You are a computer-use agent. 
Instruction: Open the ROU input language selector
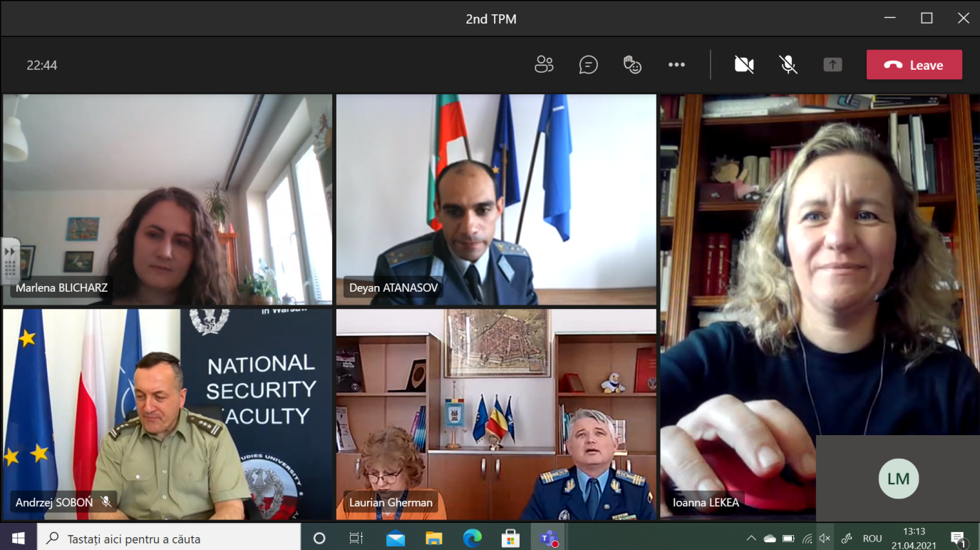(x=872, y=539)
